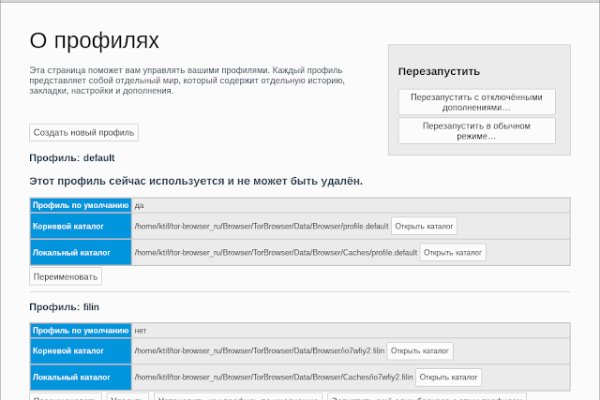Click the default profile Caches path text

[275, 253]
